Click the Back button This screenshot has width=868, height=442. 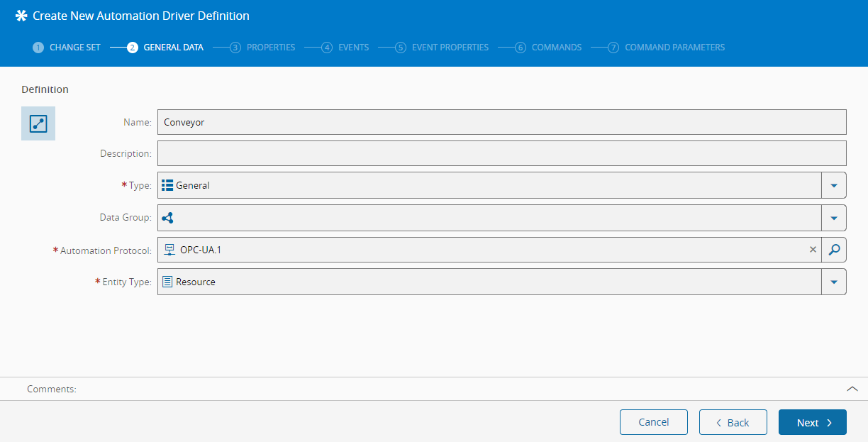(733, 422)
